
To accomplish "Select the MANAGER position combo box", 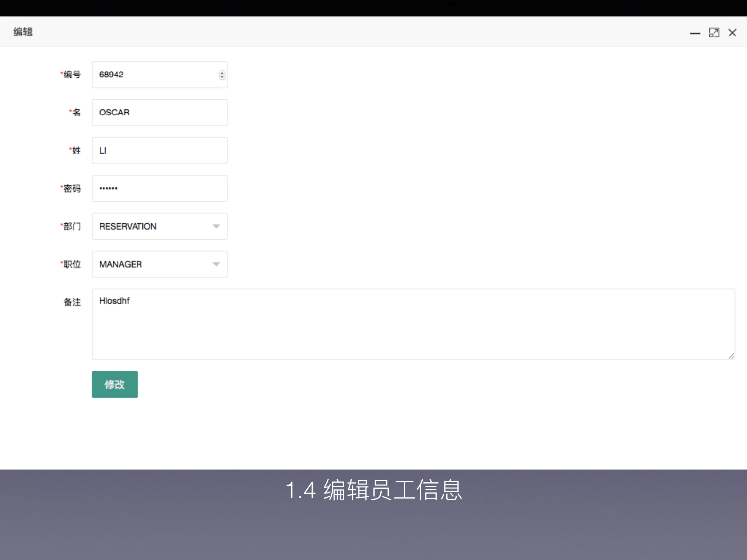I will coord(149,264).
